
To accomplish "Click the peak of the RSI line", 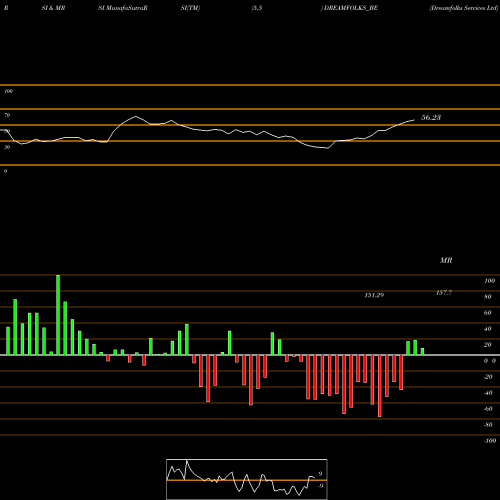I will pyautogui.click(x=136, y=116).
